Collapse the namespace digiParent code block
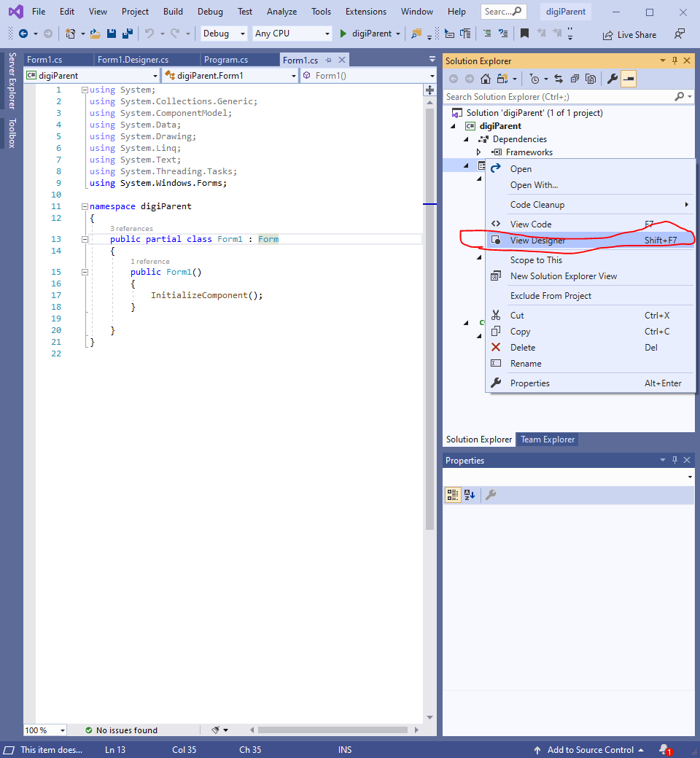This screenshot has width=700, height=758. pyautogui.click(x=85, y=206)
